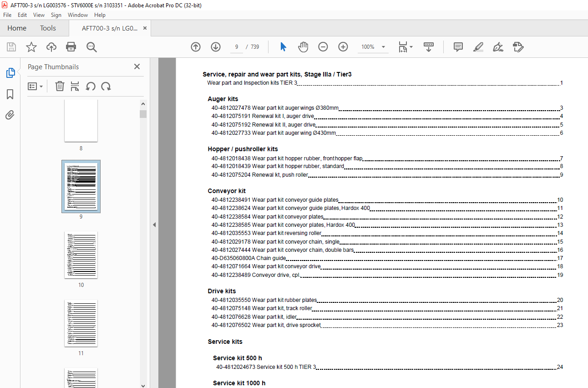The width and height of the screenshot is (588, 388).
Task: Bookmark the file with the star icon
Action: click(x=31, y=47)
